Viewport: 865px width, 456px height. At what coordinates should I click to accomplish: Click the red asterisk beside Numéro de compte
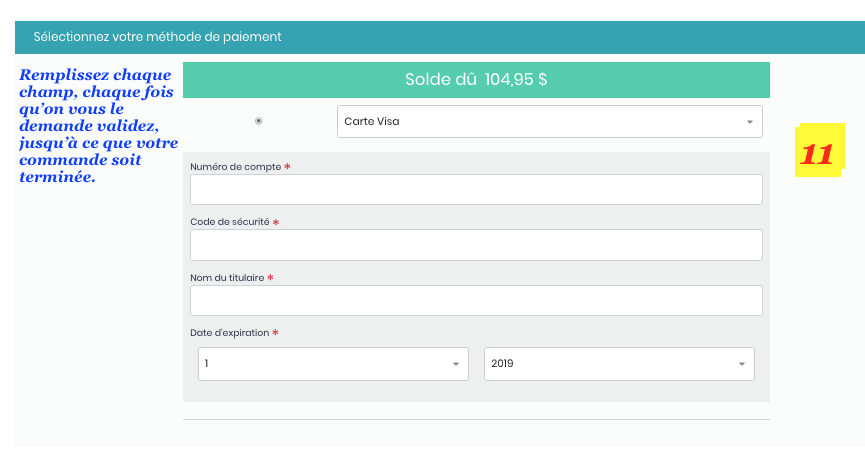[x=287, y=166]
